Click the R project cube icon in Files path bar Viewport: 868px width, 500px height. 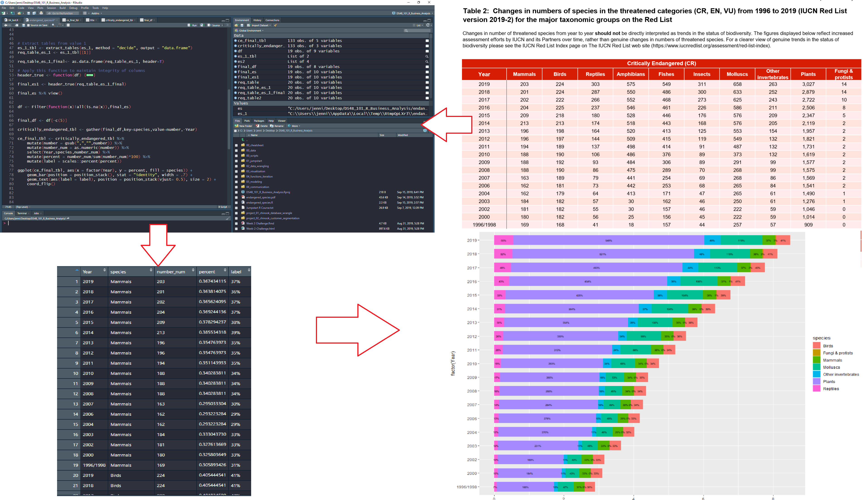point(425,131)
